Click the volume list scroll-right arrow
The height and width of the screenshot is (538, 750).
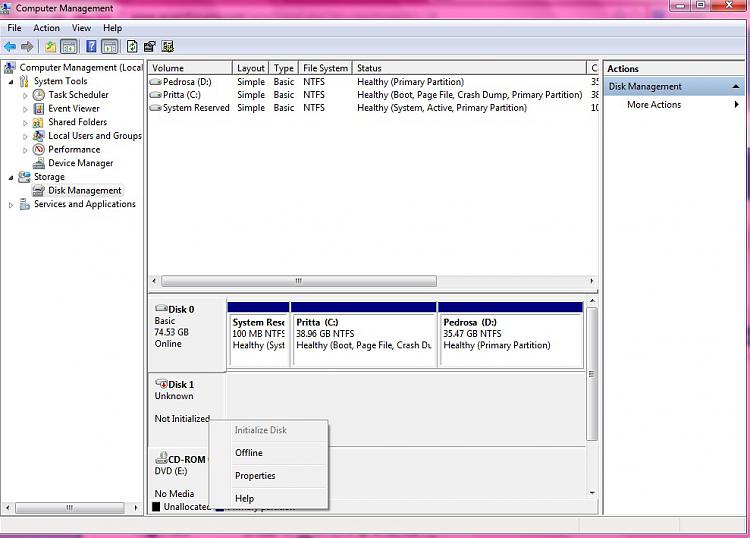coord(592,281)
